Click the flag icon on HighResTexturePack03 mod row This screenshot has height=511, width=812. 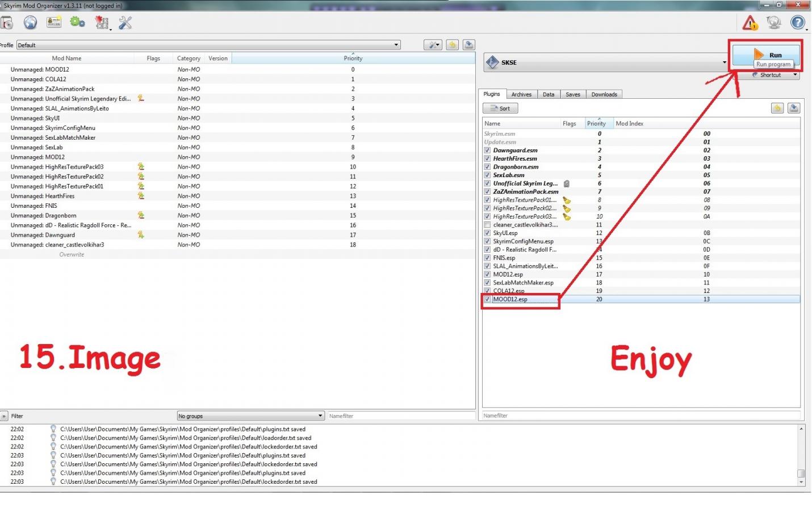(141, 166)
